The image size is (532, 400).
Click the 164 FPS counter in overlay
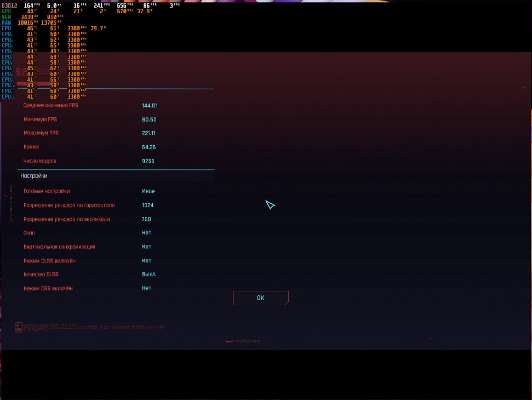tap(32, 5)
